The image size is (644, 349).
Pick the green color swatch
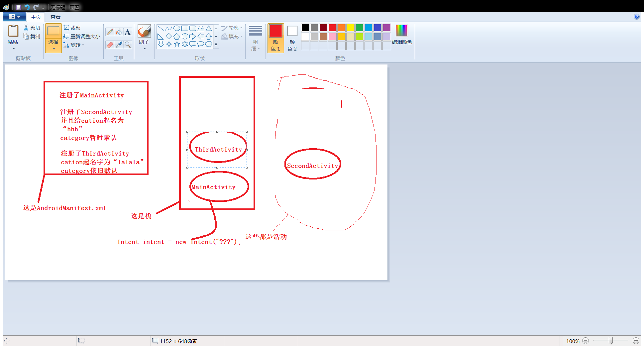pyautogui.click(x=360, y=28)
